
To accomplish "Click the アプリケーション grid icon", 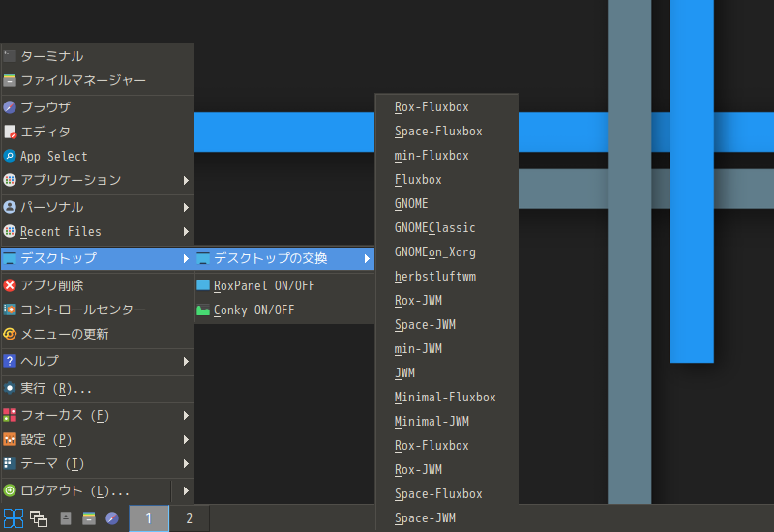I will coord(10,180).
